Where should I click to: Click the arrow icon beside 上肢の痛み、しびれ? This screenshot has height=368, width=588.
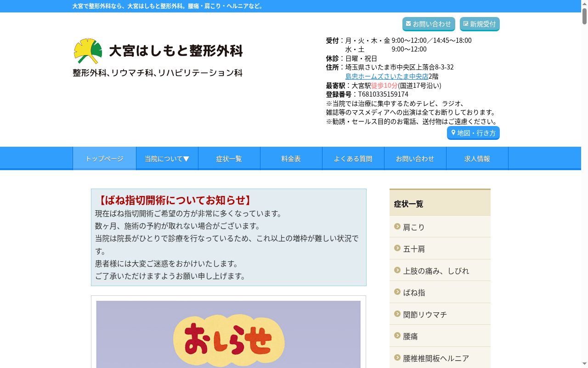(397, 270)
